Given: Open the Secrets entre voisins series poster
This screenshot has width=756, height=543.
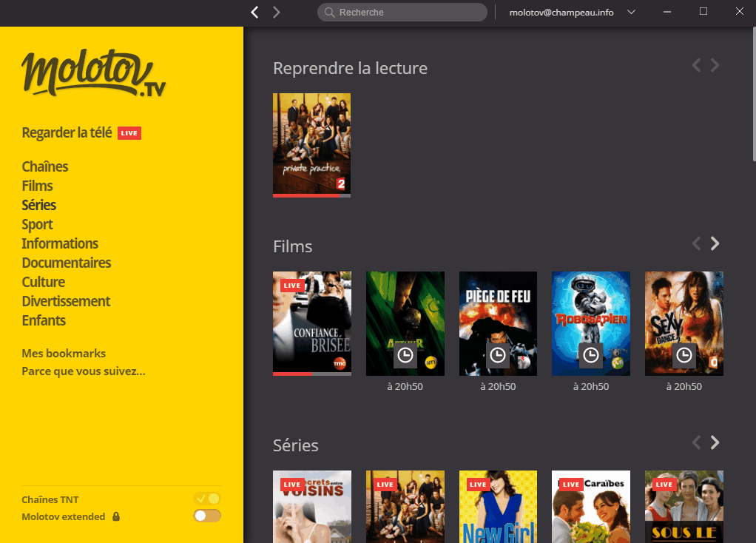Looking at the screenshot, I should click(x=312, y=507).
